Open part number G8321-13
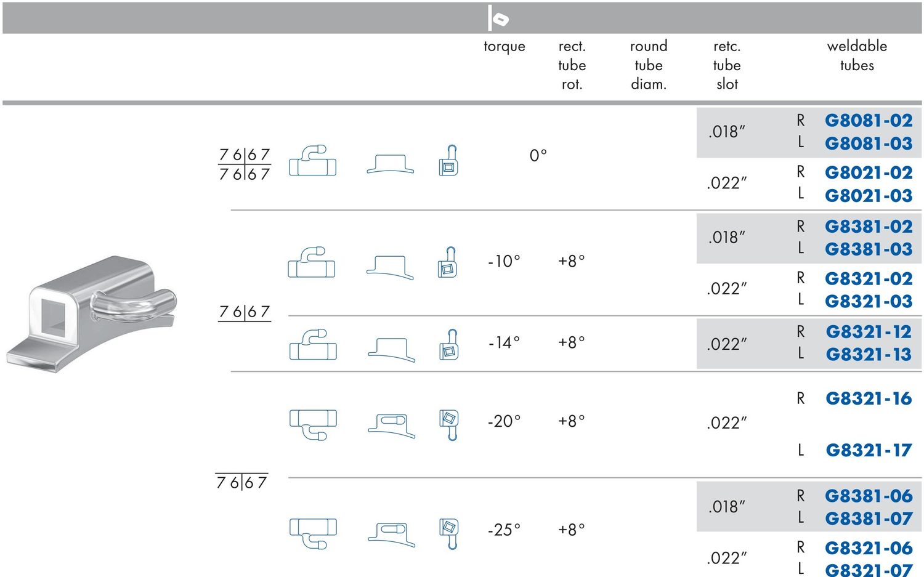Viewport: 924px width, 577px height. pos(869,354)
